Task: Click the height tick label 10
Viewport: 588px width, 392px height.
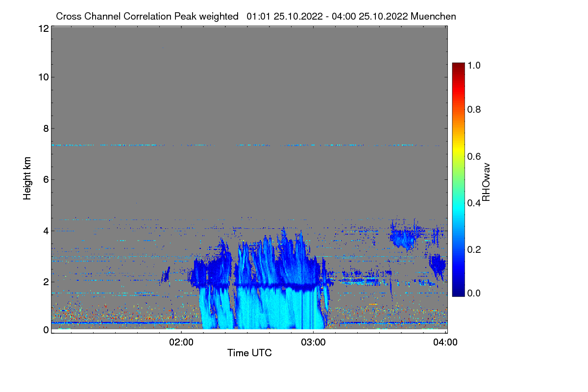Action: (43, 77)
